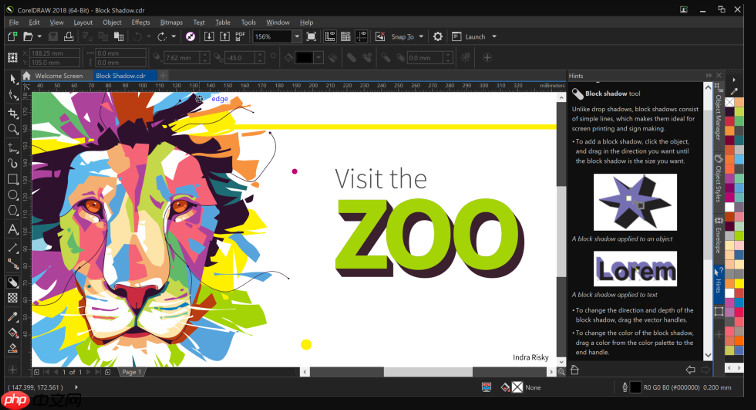Click the Launch button
756x410 pixels.
[469, 37]
